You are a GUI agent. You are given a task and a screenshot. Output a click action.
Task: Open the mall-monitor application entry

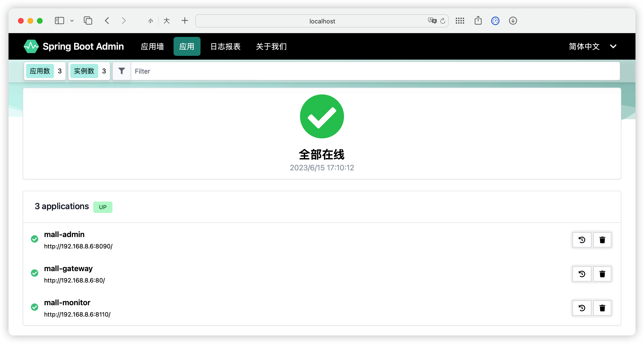(x=67, y=302)
